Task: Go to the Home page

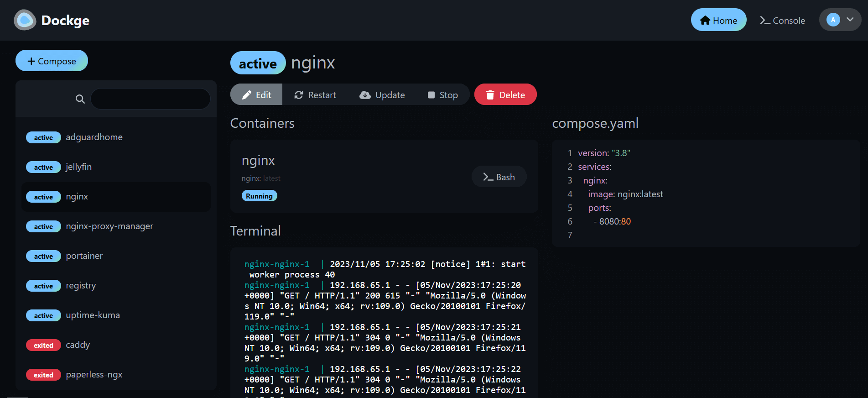Action: [x=718, y=20]
